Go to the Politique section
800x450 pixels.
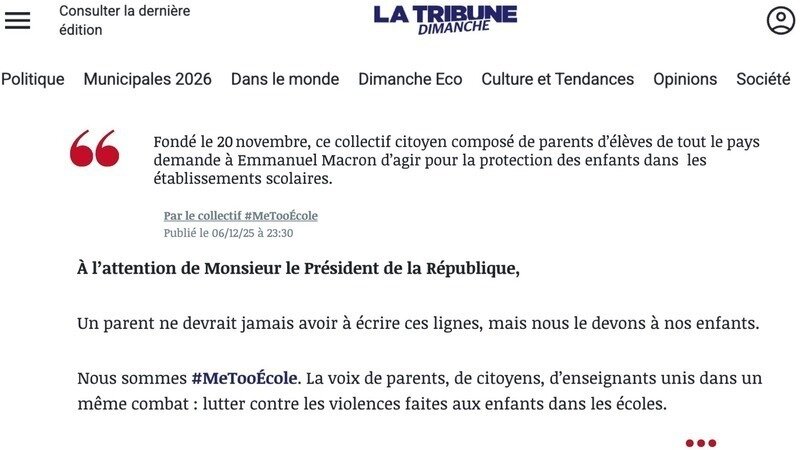32,79
